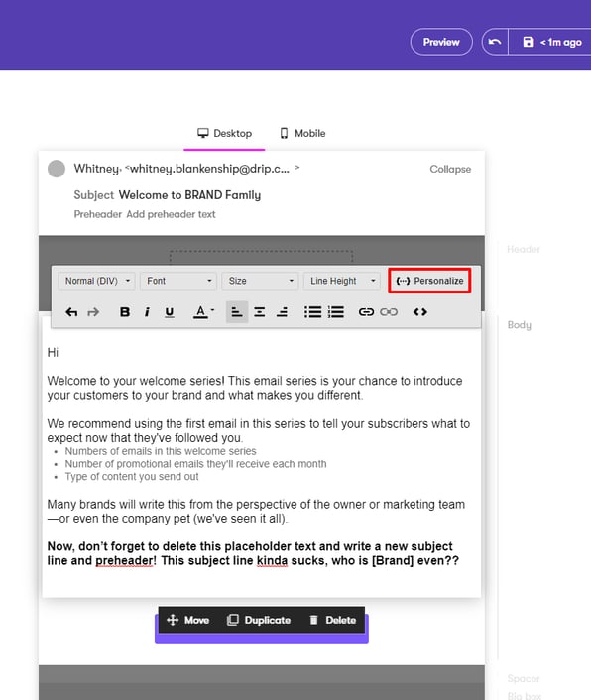
Task: Select the Header section label
Action: [x=524, y=249]
